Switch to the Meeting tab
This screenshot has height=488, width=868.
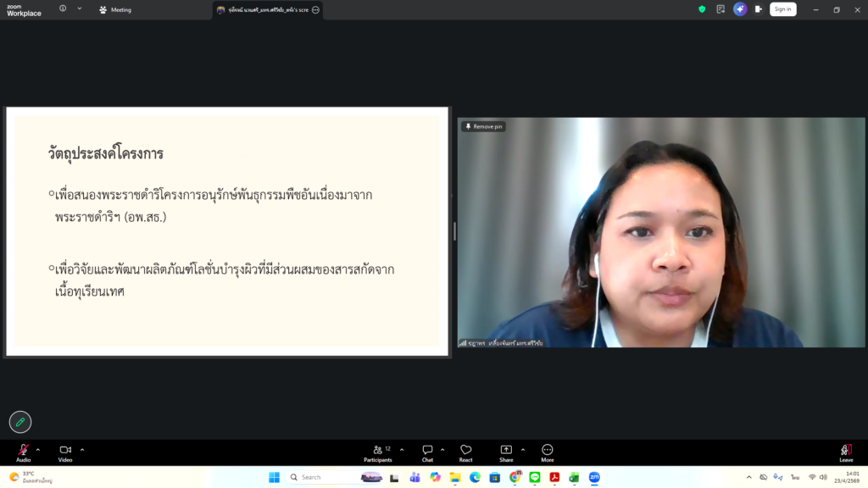[115, 10]
